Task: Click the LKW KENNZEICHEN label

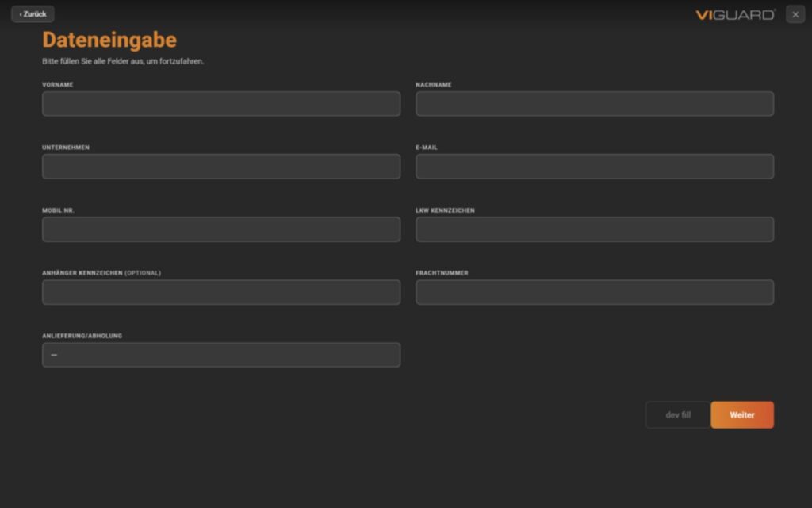Action: pos(445,210)
